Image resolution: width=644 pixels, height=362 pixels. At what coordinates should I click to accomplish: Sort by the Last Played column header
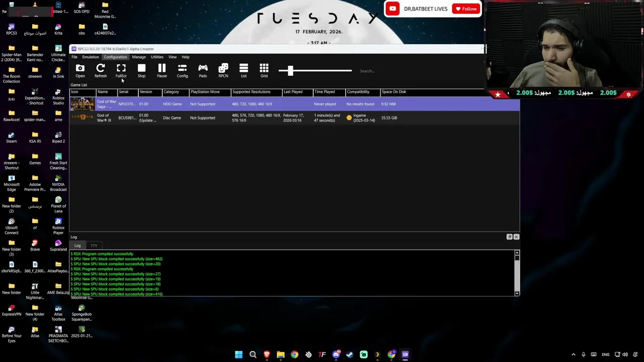tap(297, 92)
